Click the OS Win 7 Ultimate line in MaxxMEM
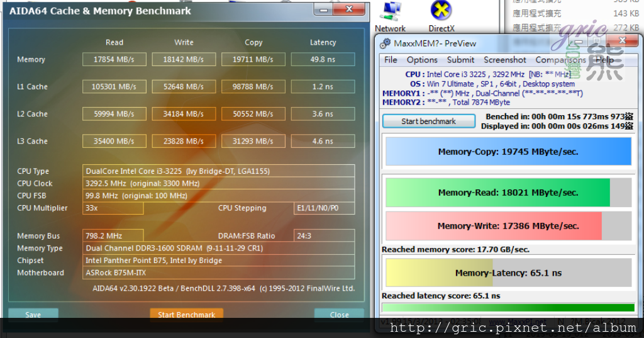 pos(492,84)
